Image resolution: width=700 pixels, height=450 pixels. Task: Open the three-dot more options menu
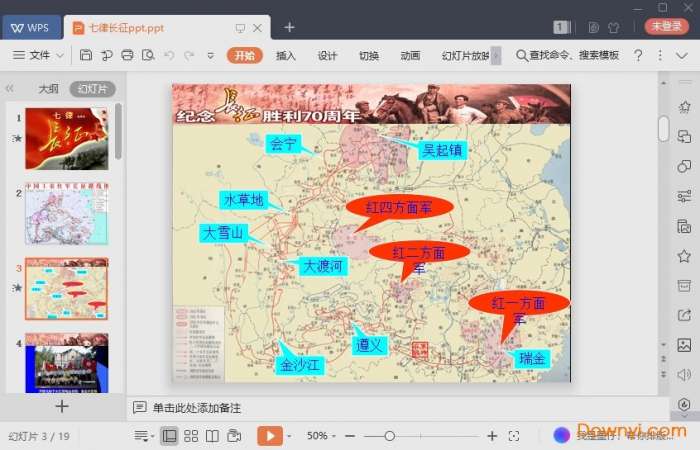point(660,55)
